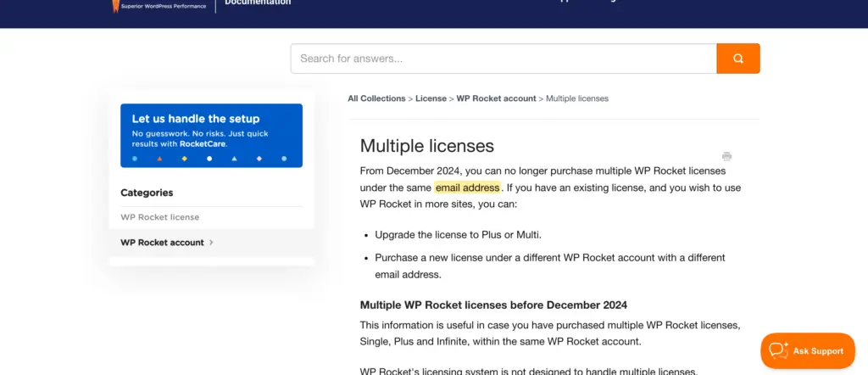
Task: Click the print article icon
Action: 726,156
